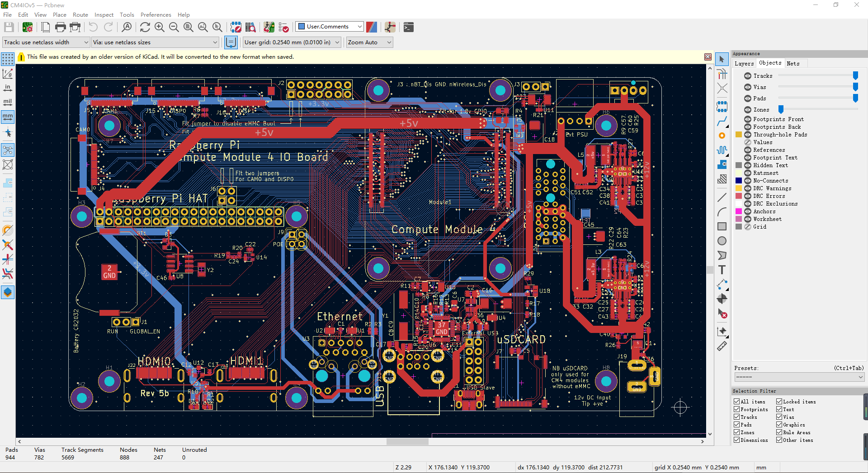Viewport: 868px width, 473px height.
Task: Toggle Dimensions selection filter
Action: [x=737, y=440]
